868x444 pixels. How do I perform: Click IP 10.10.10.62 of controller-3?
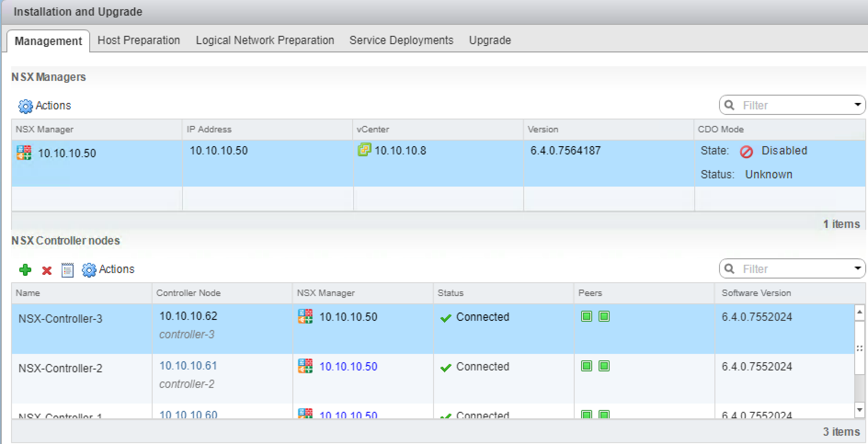pyautogui.click(x=188, y=316)
